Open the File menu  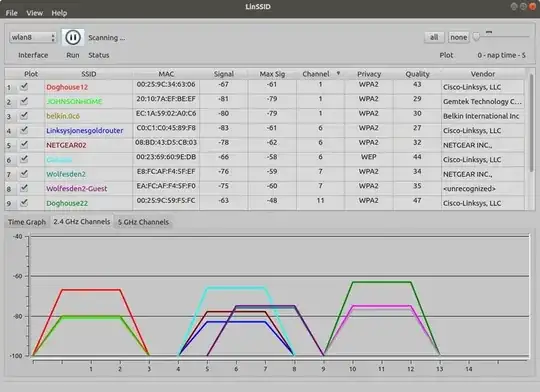[x=11, y=13]
